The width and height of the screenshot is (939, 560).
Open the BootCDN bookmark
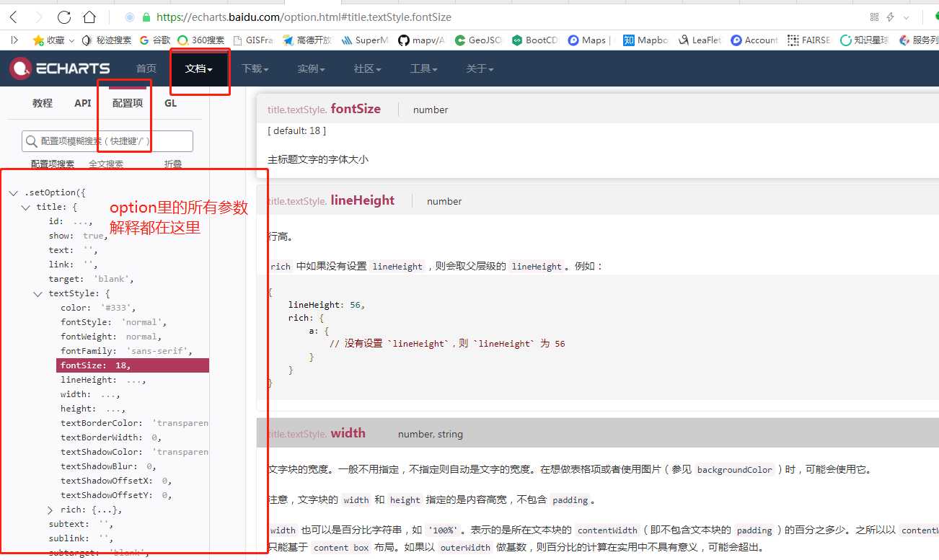(x=535, y=40)
